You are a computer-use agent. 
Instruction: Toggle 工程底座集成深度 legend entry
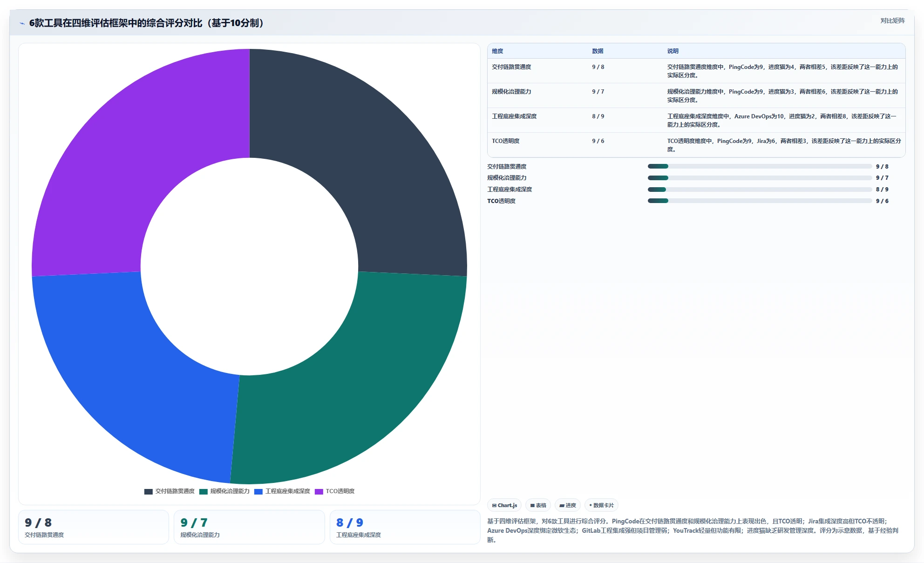tap(282, 491)
